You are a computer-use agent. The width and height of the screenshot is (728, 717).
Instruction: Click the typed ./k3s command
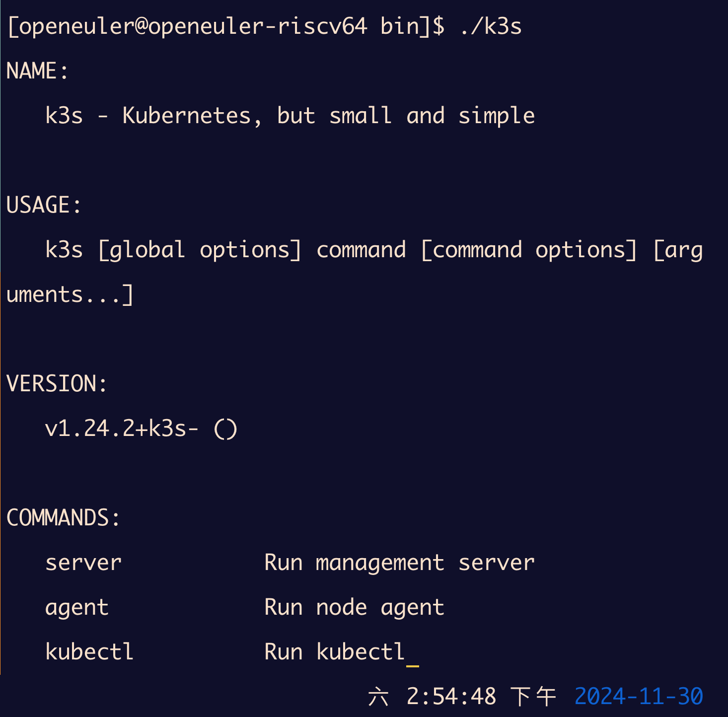coord(491,26)
